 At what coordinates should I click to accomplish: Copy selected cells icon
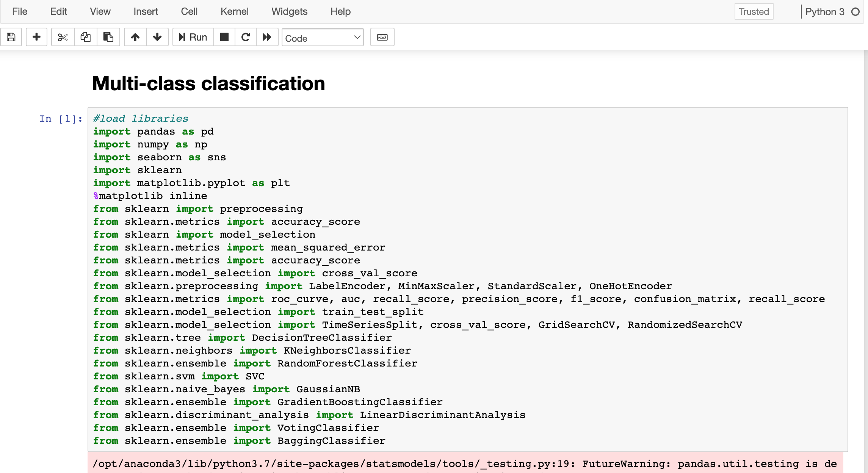tap(85, 37)
